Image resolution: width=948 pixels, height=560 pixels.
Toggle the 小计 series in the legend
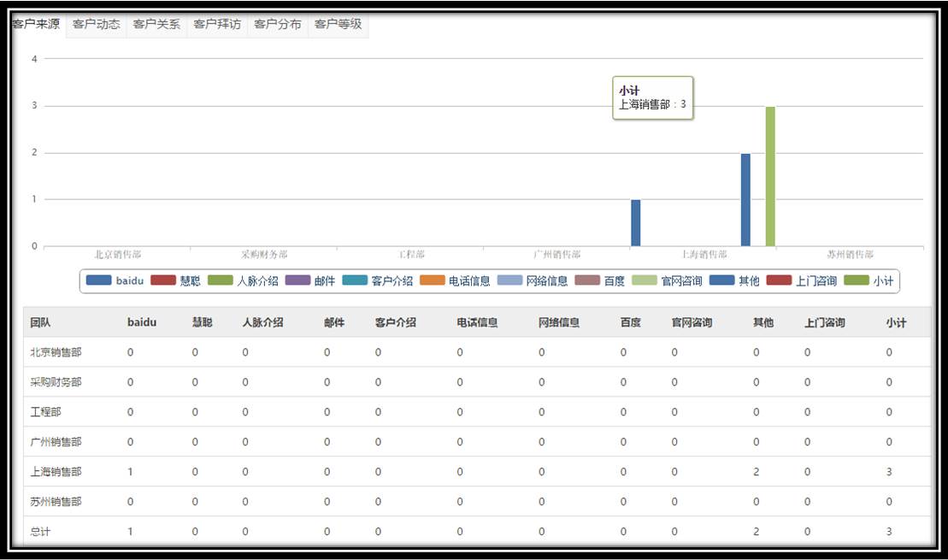click(869, 280)
